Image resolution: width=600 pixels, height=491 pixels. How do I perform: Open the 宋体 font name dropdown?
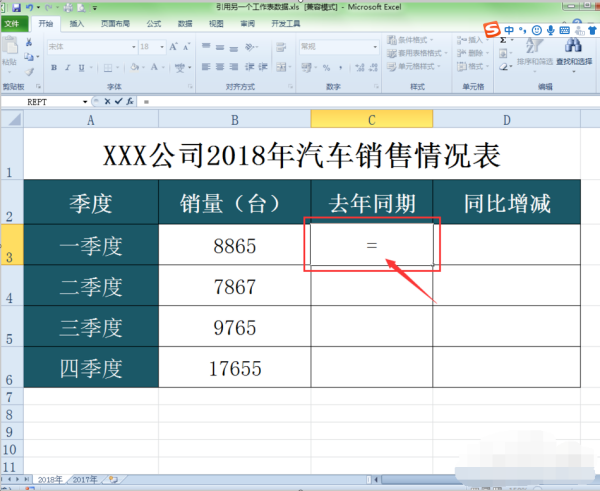(x=134, y=47)
